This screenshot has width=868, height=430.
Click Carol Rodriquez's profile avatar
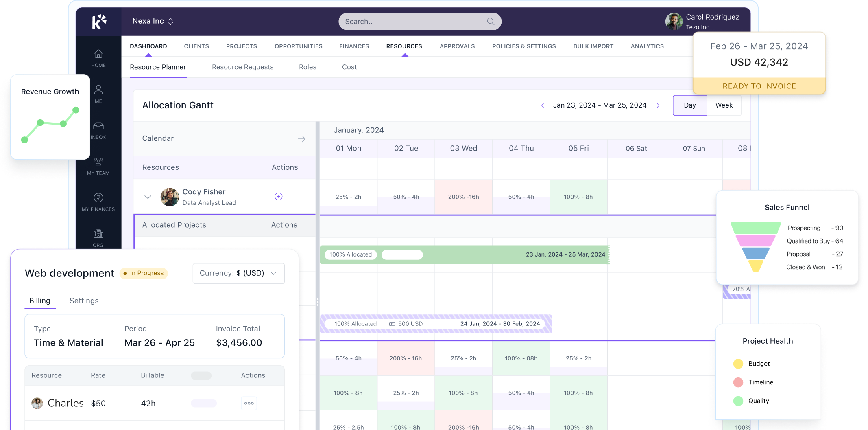[674, 22]
